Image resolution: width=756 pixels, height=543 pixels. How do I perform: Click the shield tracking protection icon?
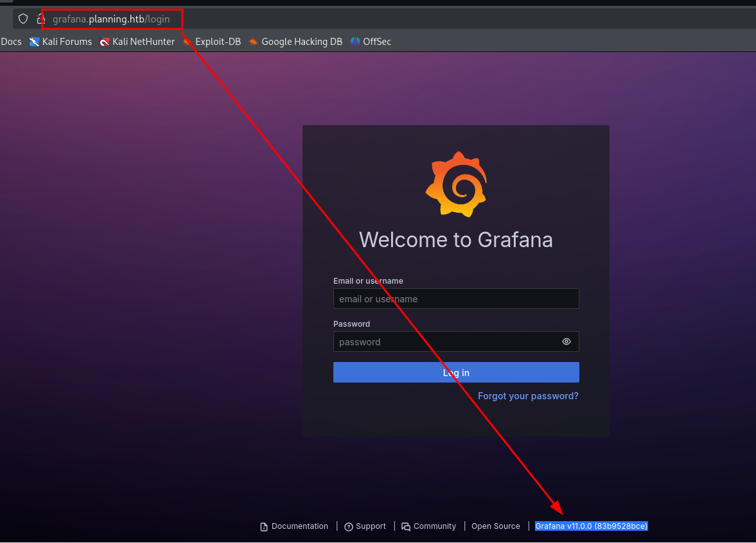(23, 19)
